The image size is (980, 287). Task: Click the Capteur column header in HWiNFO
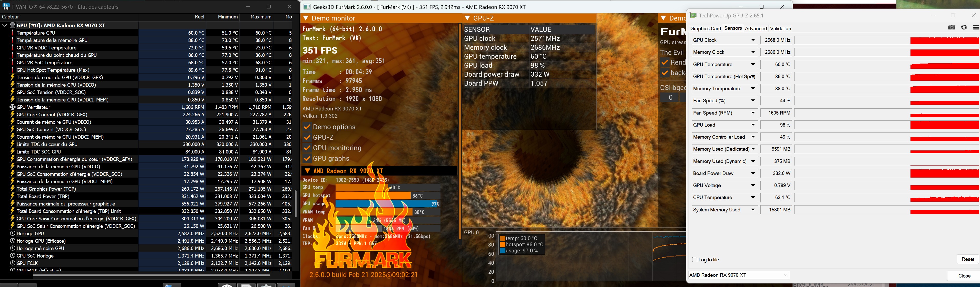(69, 17)
